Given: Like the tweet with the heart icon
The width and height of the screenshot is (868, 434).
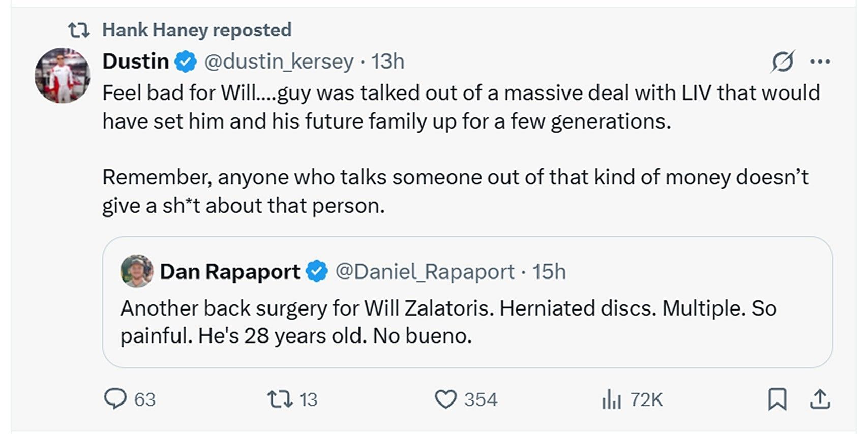Looking at the screenshot, I should 445,399.
